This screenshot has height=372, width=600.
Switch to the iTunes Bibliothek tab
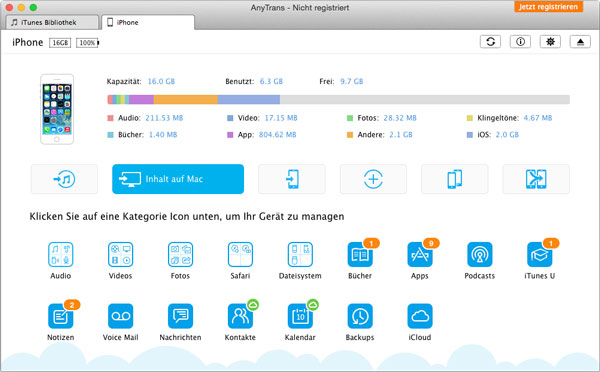pos(52,23)
